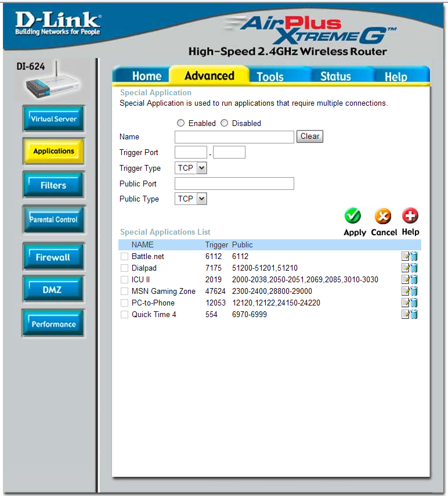Click the Public column header
The height and width of the screenshot is (496, 448).
pos(242,245)
